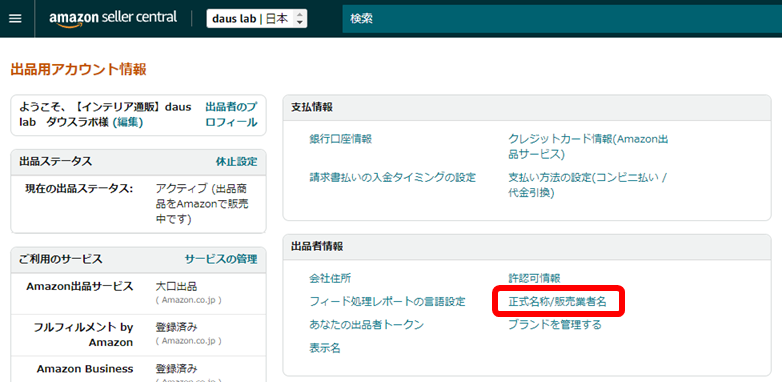Open 出品者のプロフィール link
Viewport: 782px width, 382px height.
point(231,115)
